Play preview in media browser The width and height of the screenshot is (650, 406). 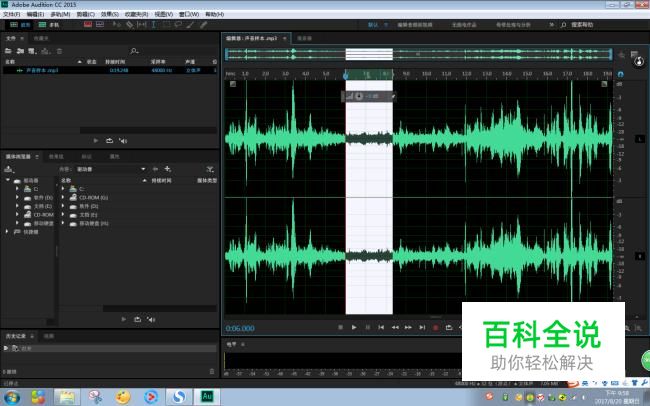[x=124, y=319]
